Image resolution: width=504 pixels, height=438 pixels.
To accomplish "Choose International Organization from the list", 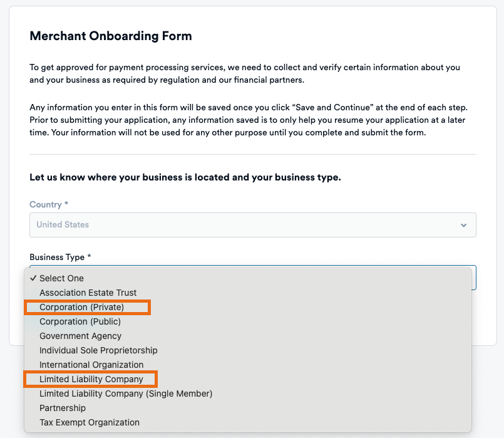I will (91, 365).
